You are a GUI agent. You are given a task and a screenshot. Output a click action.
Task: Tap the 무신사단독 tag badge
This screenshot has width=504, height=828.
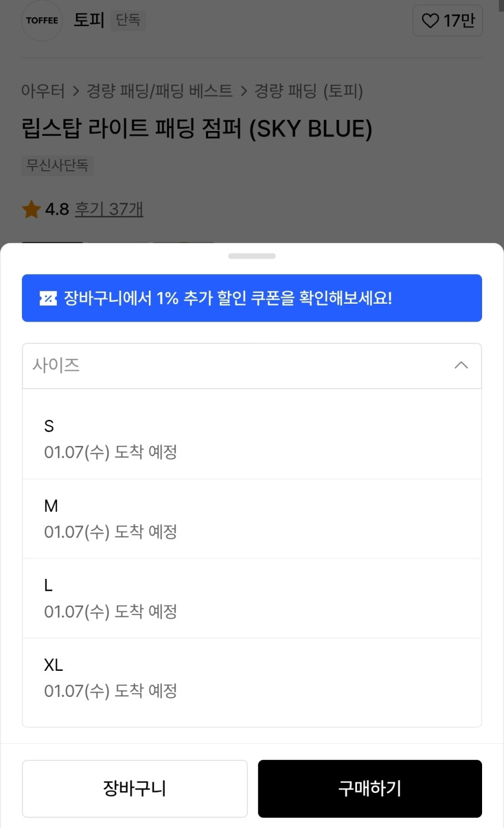click(x=57, y=165)
